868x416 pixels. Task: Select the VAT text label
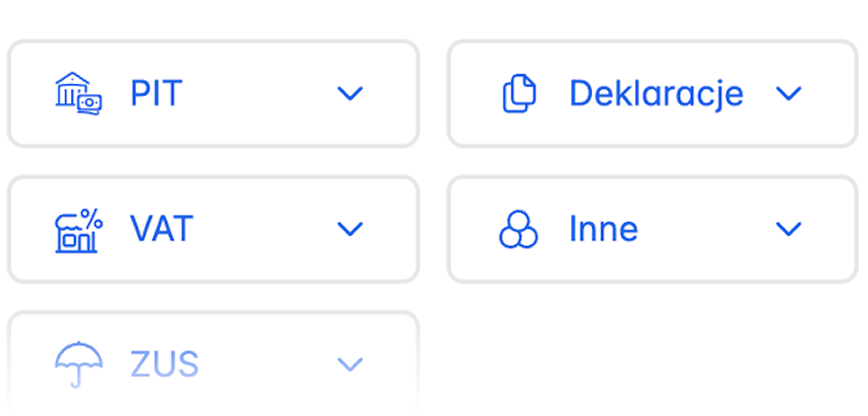(161, 229)
